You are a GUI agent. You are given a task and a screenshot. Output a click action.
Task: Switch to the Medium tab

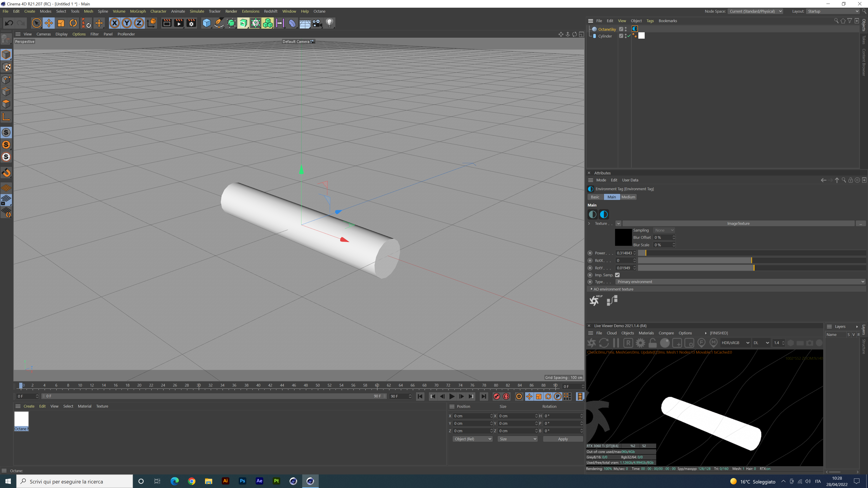click(x=628, y=197)
